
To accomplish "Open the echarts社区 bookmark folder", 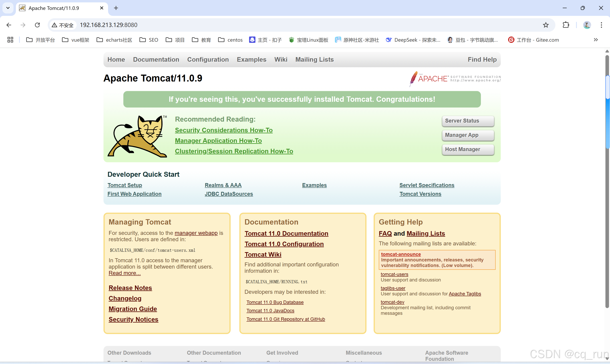I will click(114, 40).
